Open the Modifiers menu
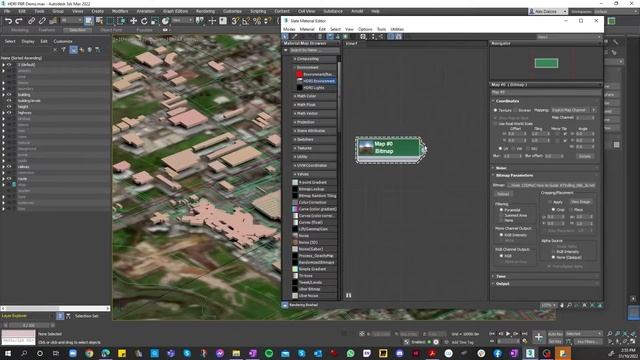 click(x=120, y=11)
